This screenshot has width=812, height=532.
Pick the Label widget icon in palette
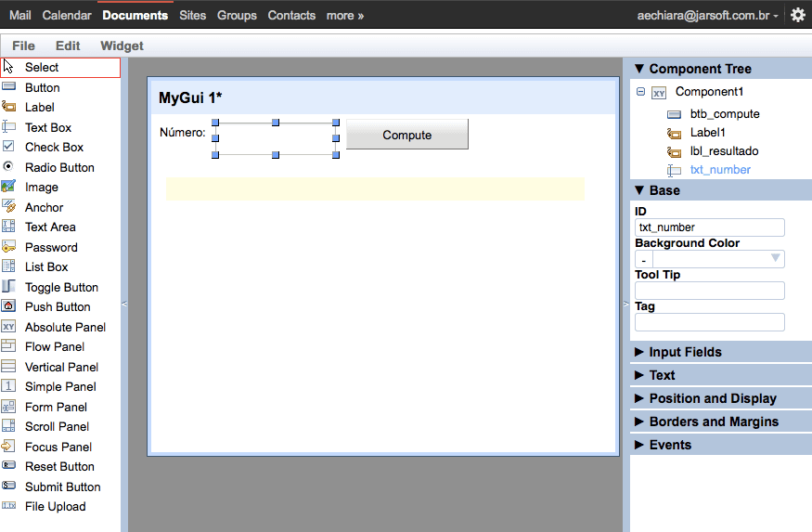(x=8, y=107)
